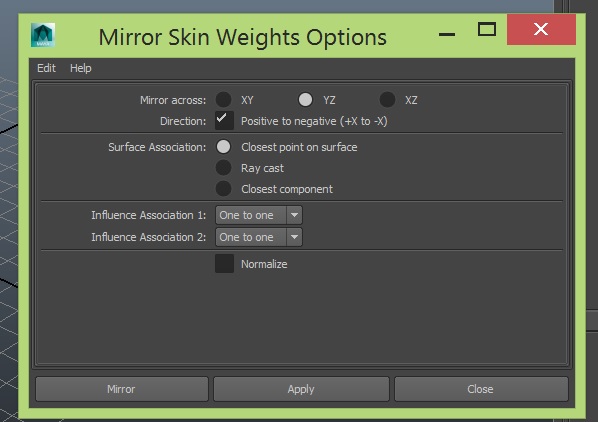The width and height of the screenshot is (598, 422).
Task: Maximize the Mirror Skin Weights window
Action: [487, 29]
